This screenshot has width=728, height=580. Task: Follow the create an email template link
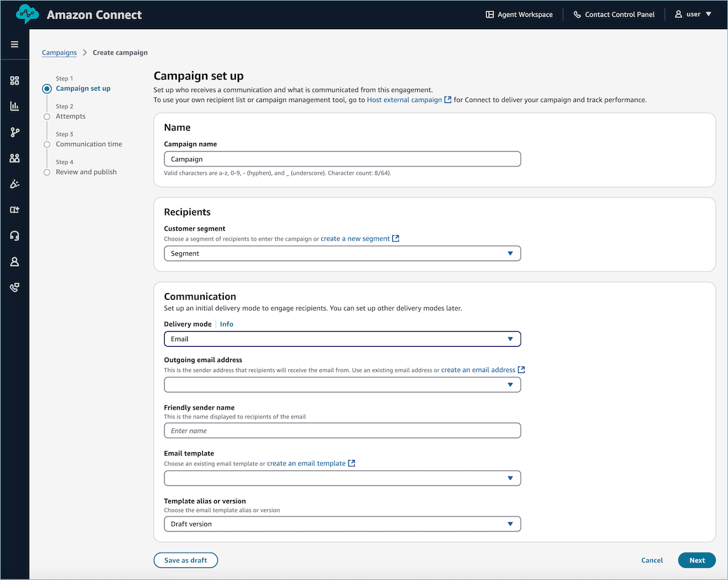[x=306, y=463]
